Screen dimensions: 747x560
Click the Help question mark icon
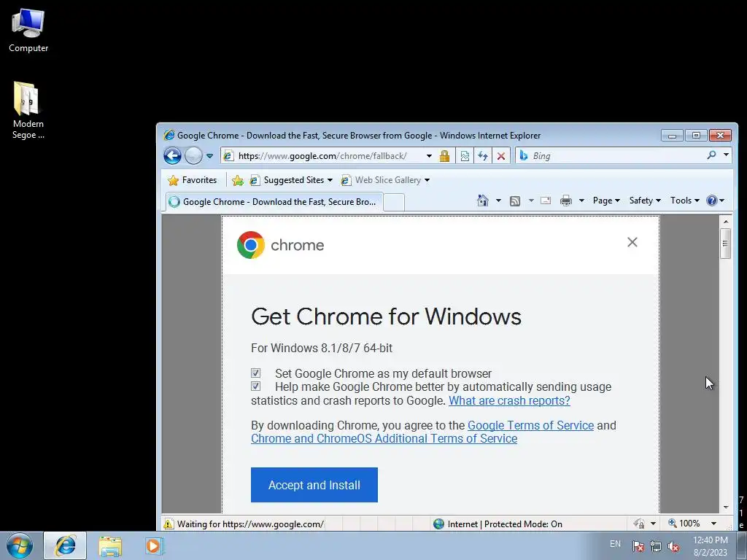712,201
